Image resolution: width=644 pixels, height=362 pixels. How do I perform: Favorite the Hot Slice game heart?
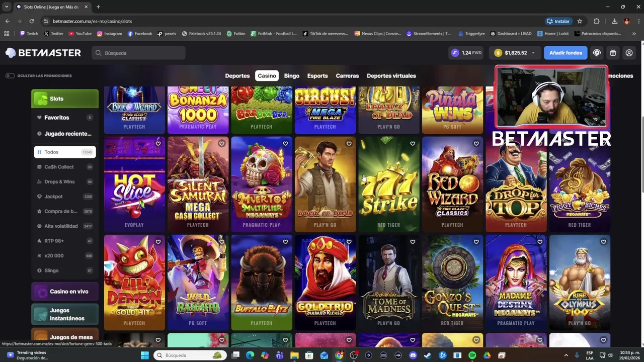(158, 144)
